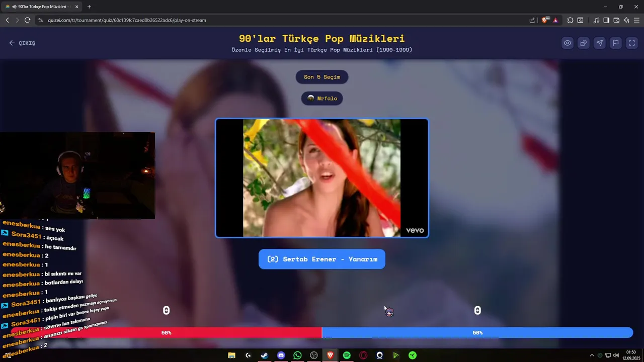Click chat message "botlardan dolayı"
This screenshot has height=362, width=644.
coord(63,283)
